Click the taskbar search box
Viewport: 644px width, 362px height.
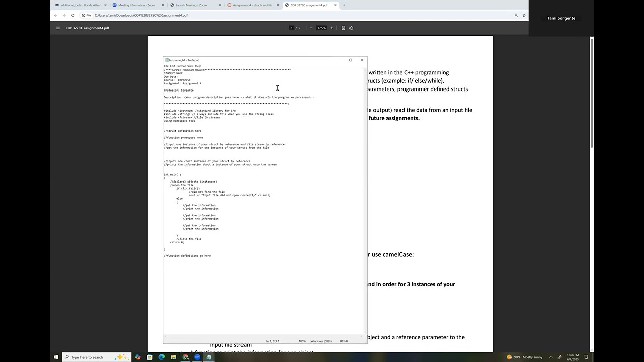(x=97, y=357)
